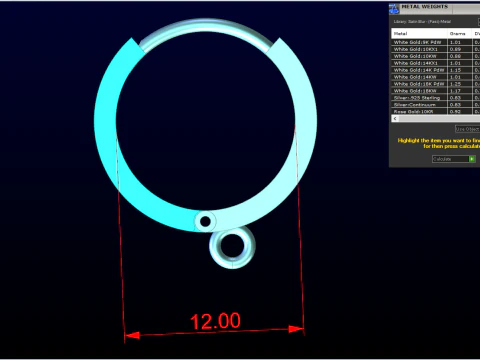The height and width of the screenshot is (360, 480).
Task: Select the White Gold:14K PdW row
Action: [x=436, y=70]
